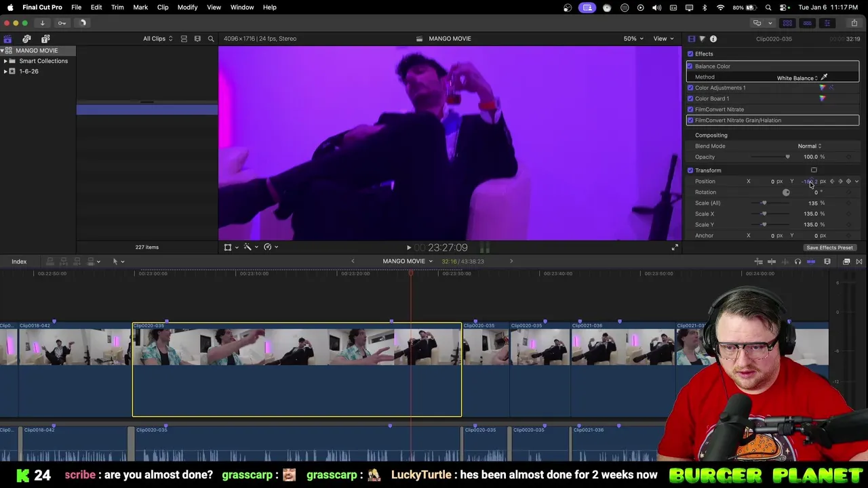Screen dimensions: 868x488
Task: Disable the Balance Color checkbox
Action: tap(690, 66)
